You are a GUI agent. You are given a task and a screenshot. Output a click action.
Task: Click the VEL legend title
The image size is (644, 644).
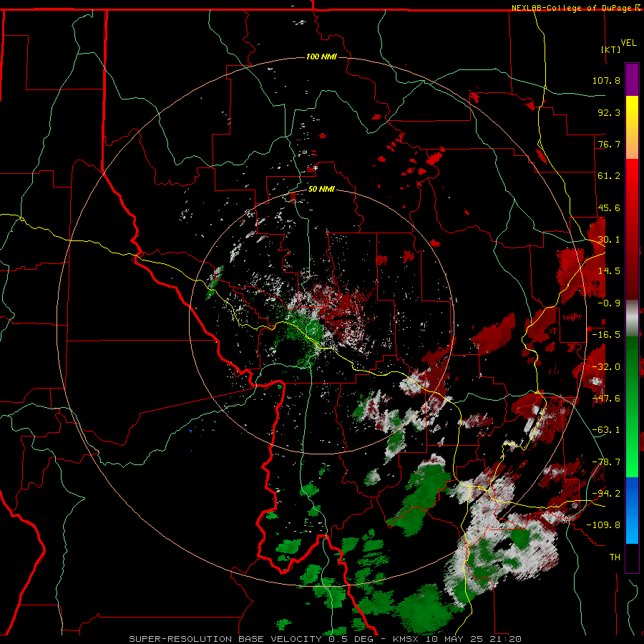click(x=628, y=43)
